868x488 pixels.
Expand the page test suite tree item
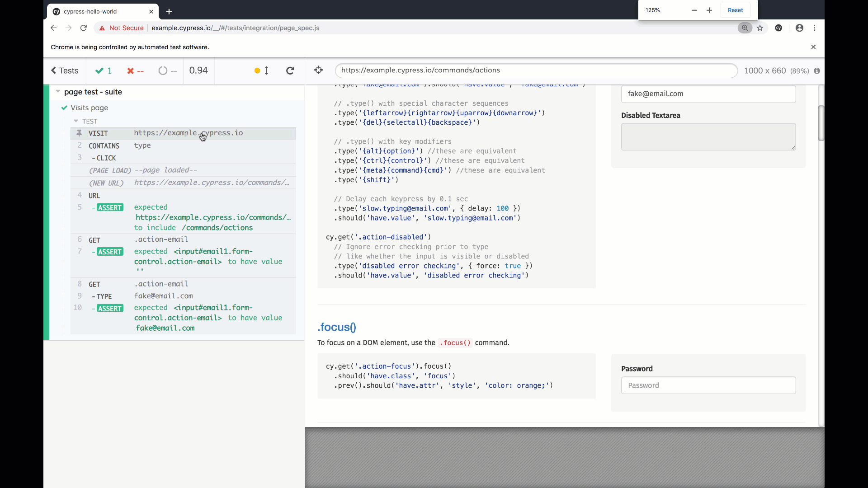58,91
